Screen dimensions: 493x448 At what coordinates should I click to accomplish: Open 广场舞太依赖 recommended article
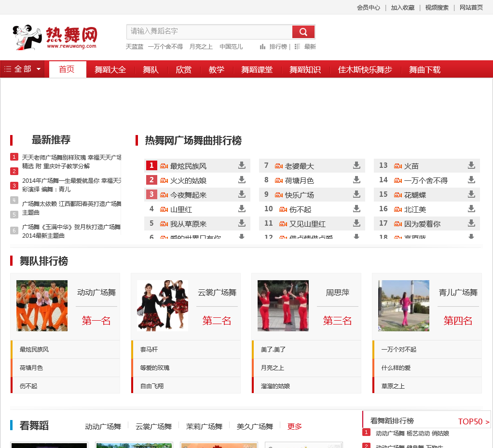(72, 208)
